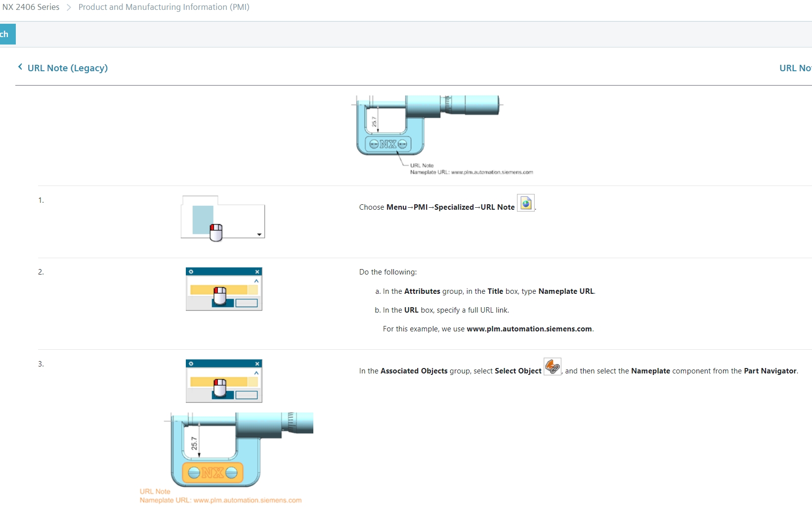Open NX 2406 Series breadcrumb link
This screenshot has height=507, width=812.
(31, 7)
